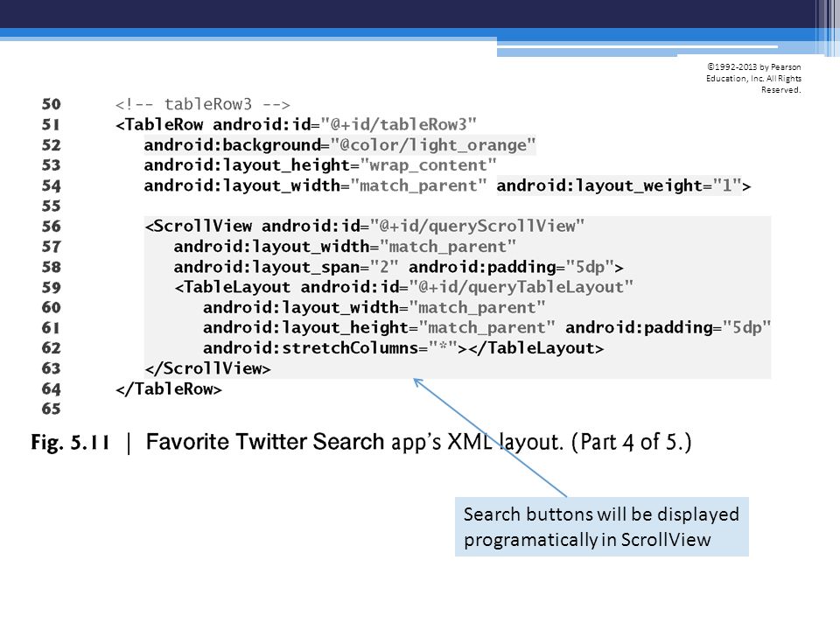Click the line number 52

point(52,144)
